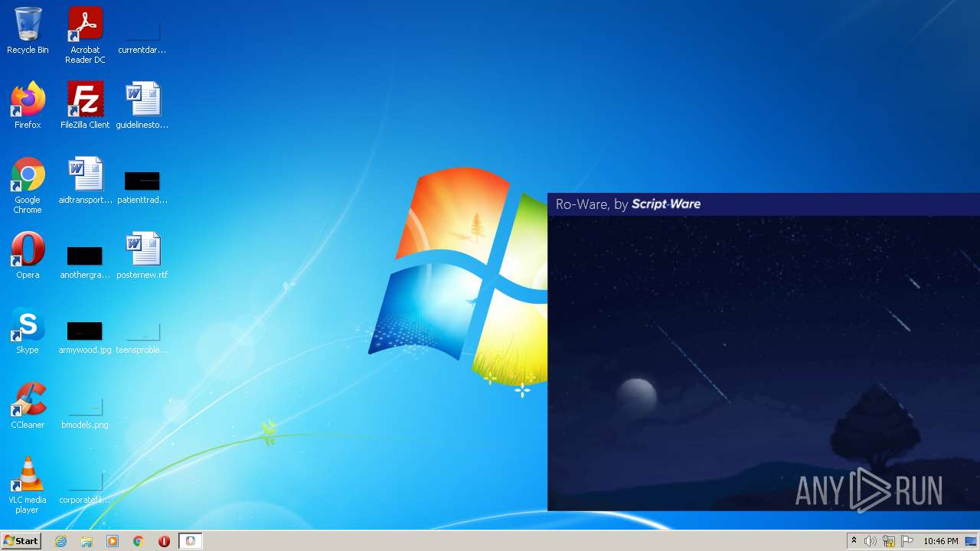This screenshot has width=980, height=551.
Task: Click the Show Desktop button
Action: 972,541
